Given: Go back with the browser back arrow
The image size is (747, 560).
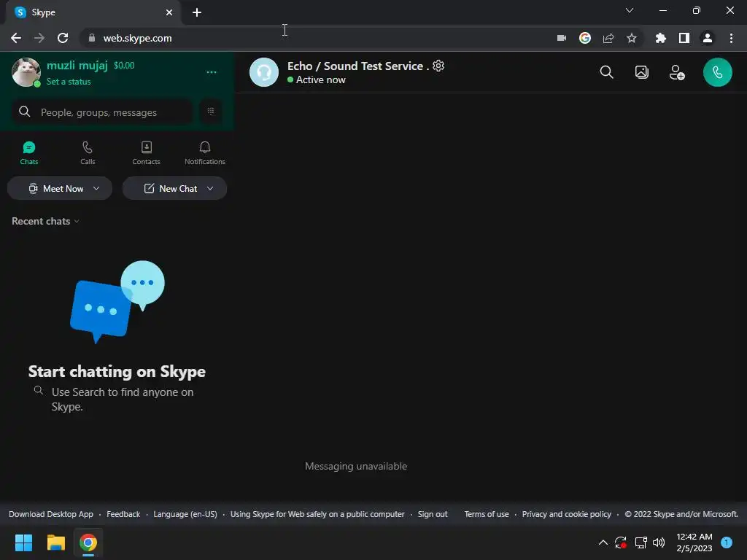Looking at the screenshot, I should [x=16, y=38].
